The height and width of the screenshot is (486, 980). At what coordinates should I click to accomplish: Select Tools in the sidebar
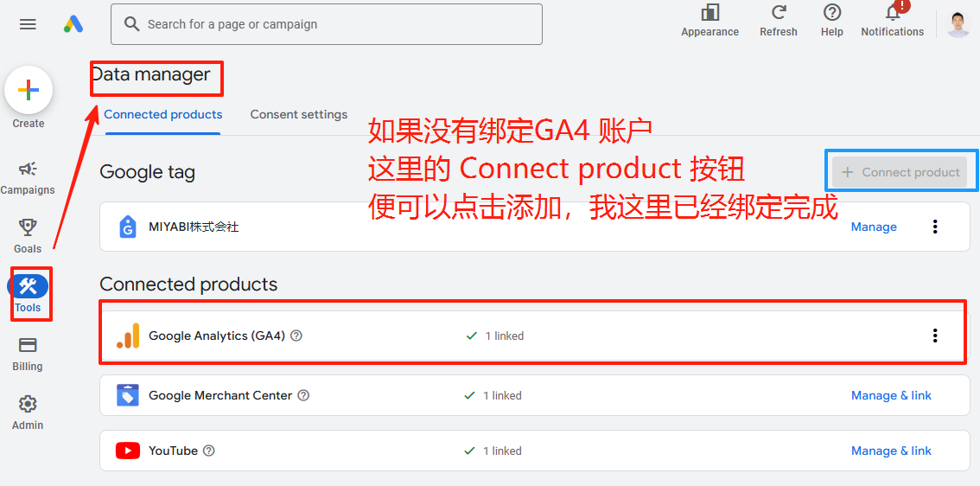coord(28,288)
